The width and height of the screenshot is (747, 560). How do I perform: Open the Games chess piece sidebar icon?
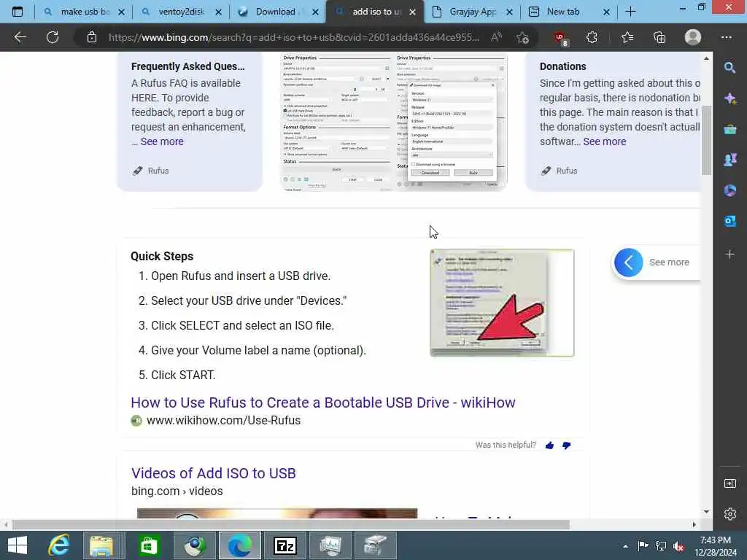click(729, 160)
